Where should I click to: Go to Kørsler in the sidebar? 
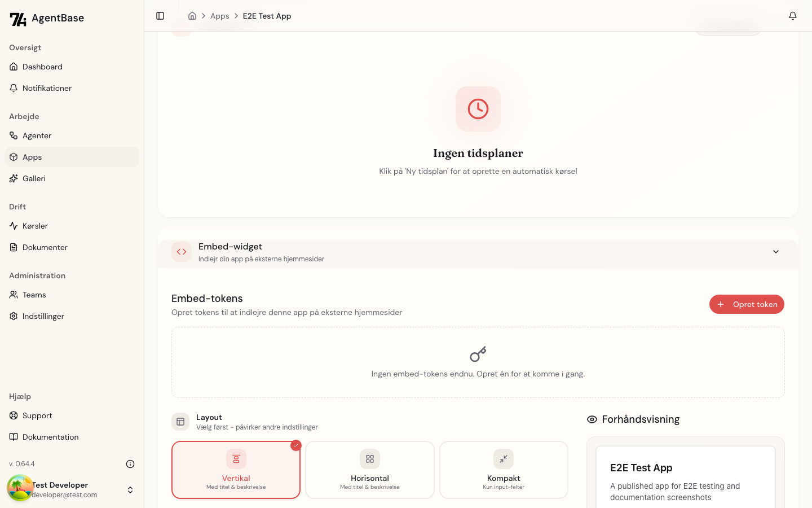coord(72,226)
